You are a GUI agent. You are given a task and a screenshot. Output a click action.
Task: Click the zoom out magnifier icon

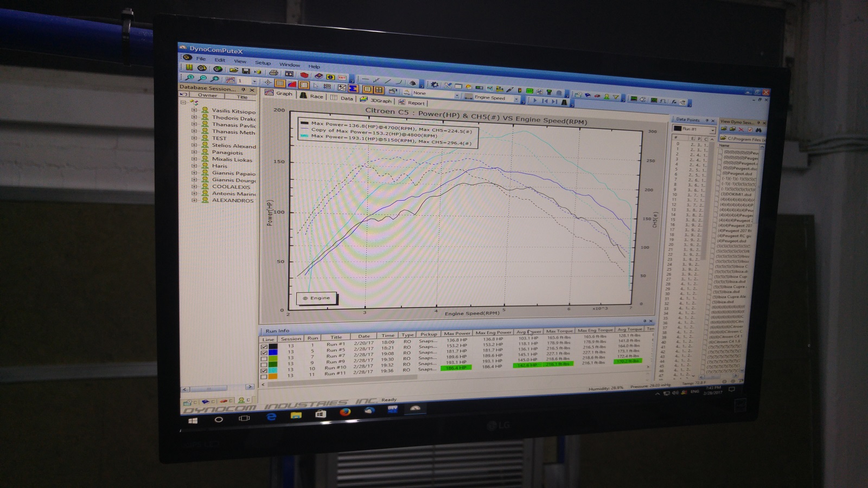[202, 79]
